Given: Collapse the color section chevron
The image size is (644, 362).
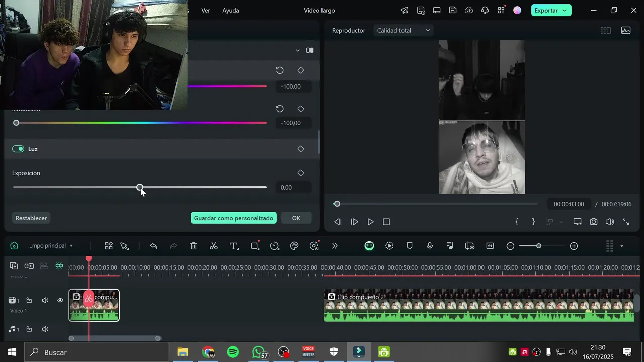Looking at the screenshot, I should tap(298, 50).
